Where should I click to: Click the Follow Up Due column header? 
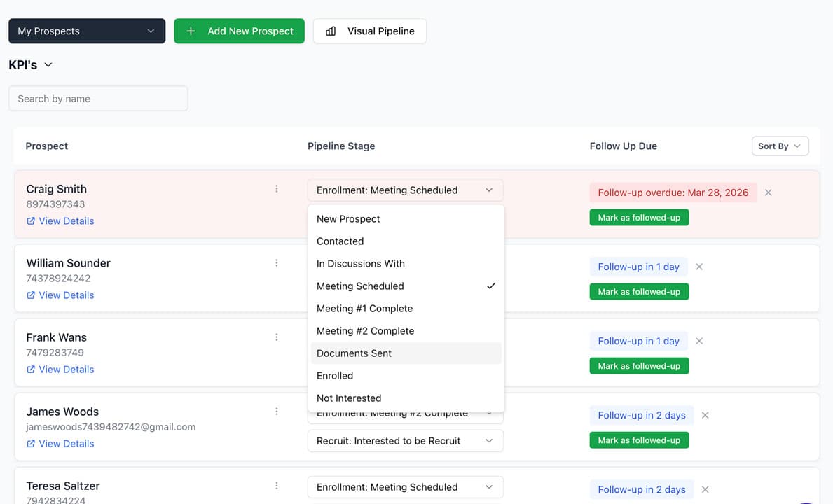pyautogui.click(x=623, y=146)
